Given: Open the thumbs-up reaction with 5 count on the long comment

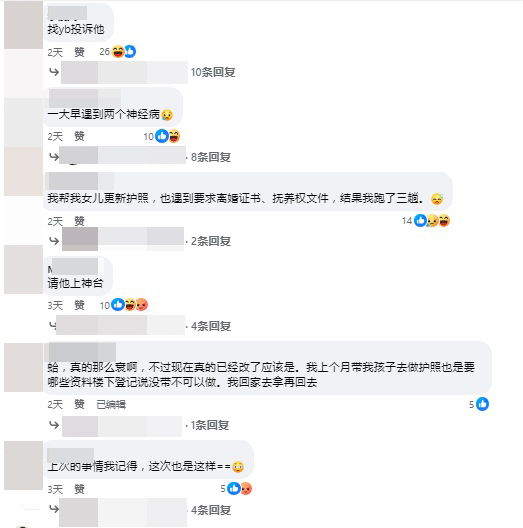Looking at the screenshot, I should pos(479,404).
